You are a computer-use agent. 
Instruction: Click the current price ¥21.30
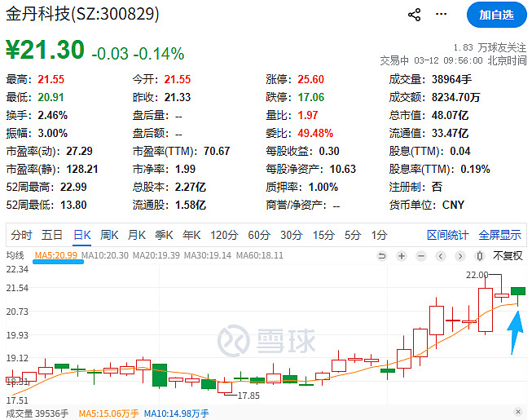(45, 50)
